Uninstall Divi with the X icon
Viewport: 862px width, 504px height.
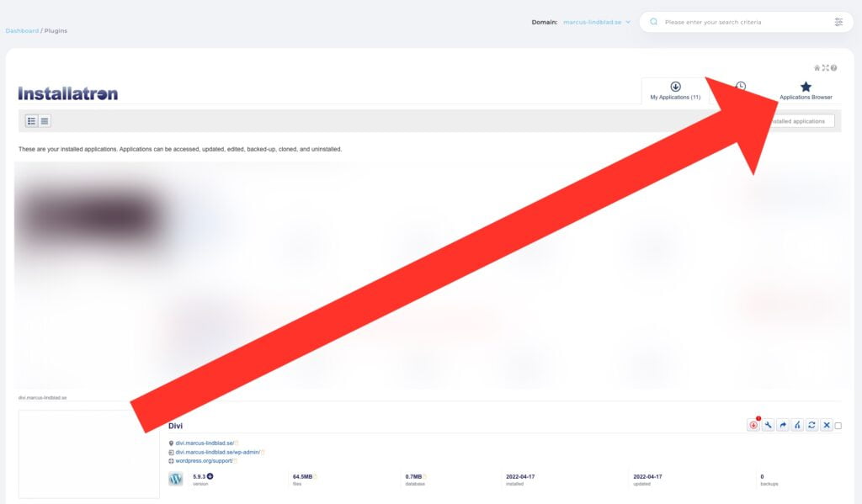point(827,425)
